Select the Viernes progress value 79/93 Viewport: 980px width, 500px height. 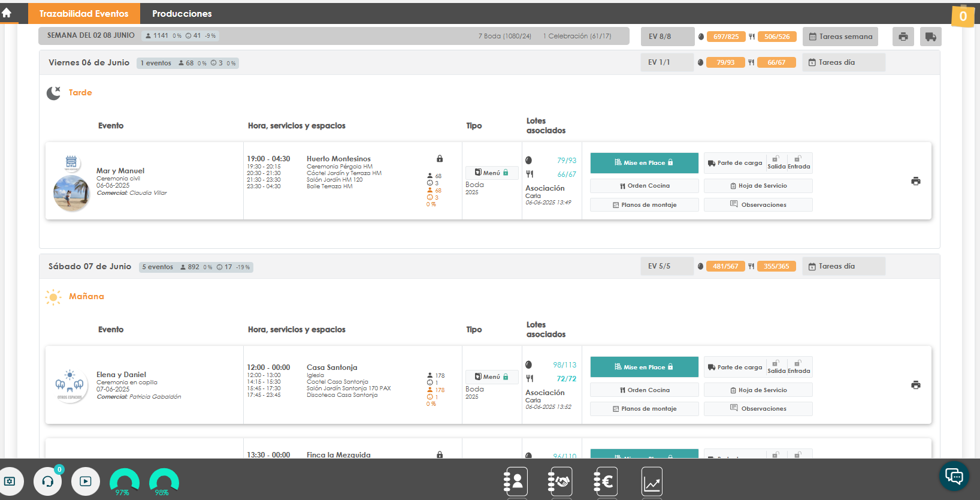725,62
